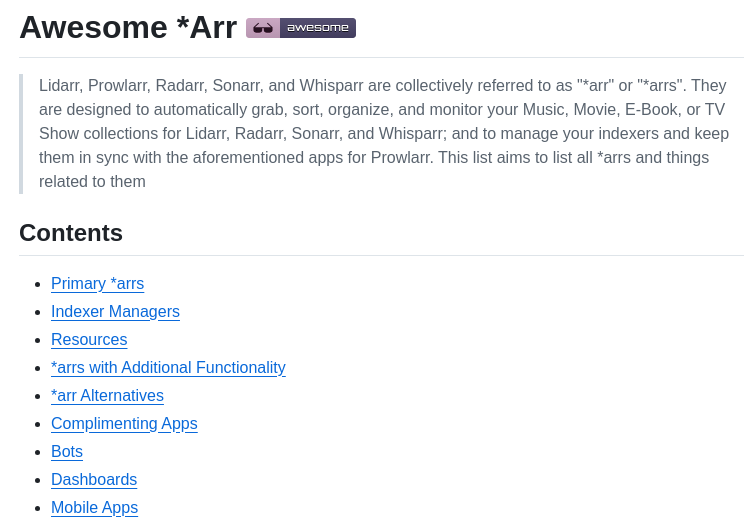Select the Bots contents link

(x=67, y=452)
